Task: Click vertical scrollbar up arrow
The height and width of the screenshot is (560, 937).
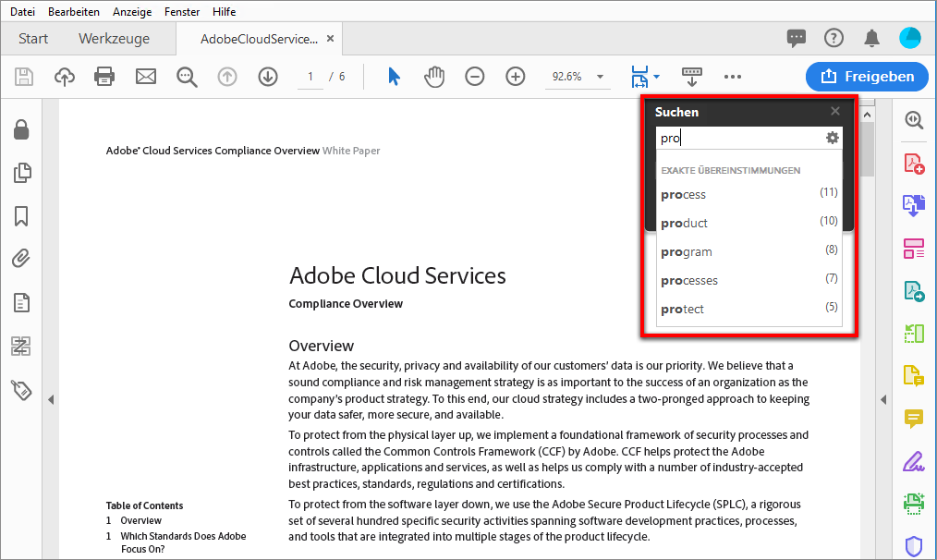Action: tap(867, 115)
